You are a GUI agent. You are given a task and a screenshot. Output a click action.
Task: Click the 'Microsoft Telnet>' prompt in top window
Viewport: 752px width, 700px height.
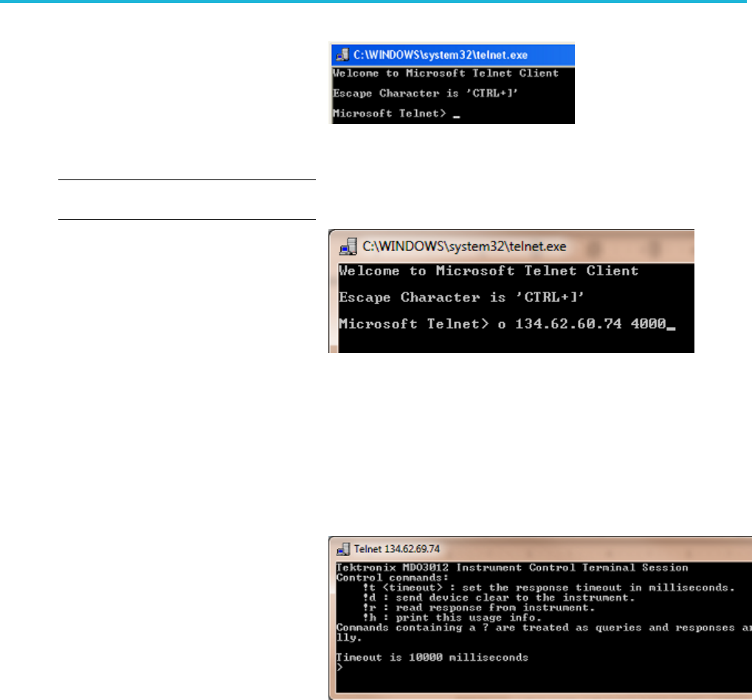[x=390, y=114]
